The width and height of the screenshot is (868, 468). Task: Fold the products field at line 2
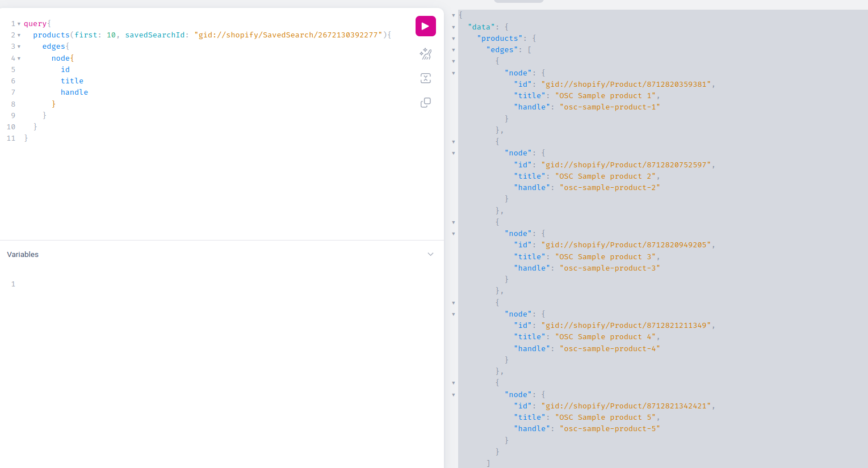pyautogui.click(x=19, y=35)
